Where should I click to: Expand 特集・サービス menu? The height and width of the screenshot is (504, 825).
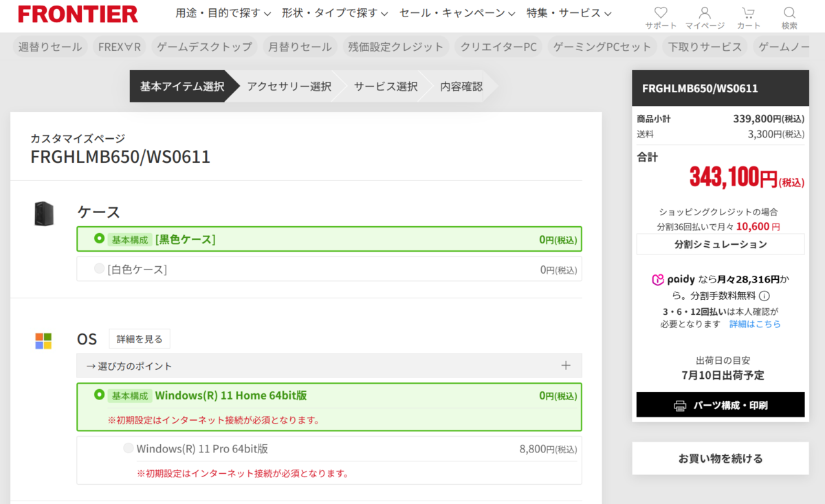pos(569,13)
